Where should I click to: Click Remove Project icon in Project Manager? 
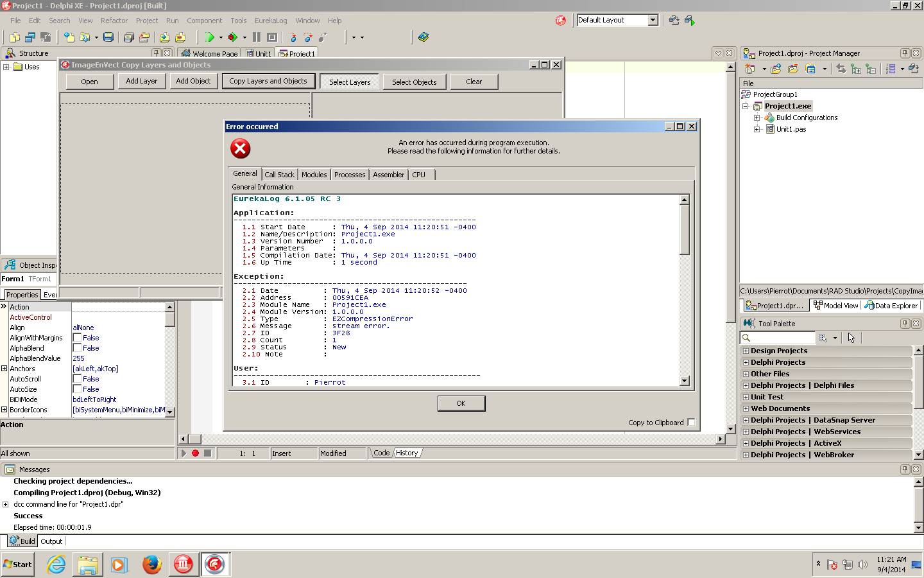793,69
